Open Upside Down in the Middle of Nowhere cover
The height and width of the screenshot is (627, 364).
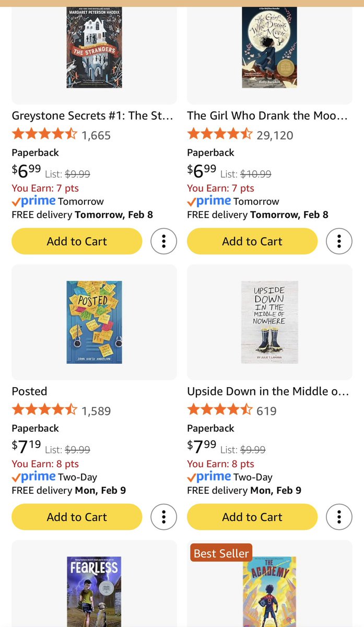coord(269,322)
